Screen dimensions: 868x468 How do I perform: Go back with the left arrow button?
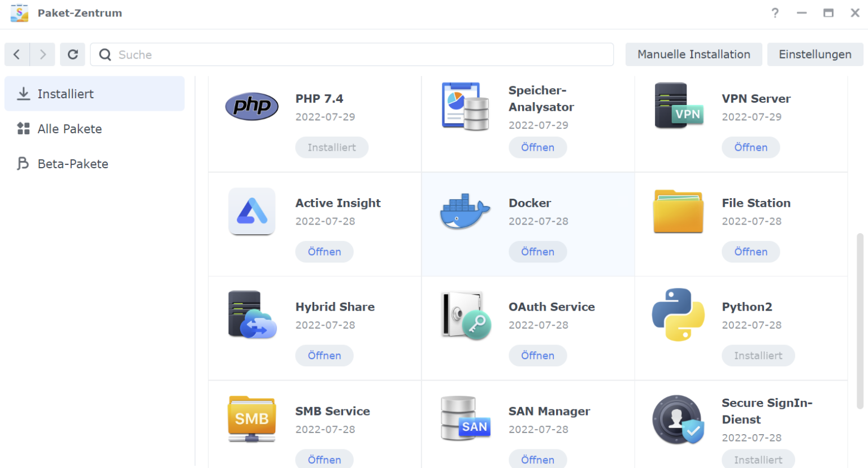[17, 55]
